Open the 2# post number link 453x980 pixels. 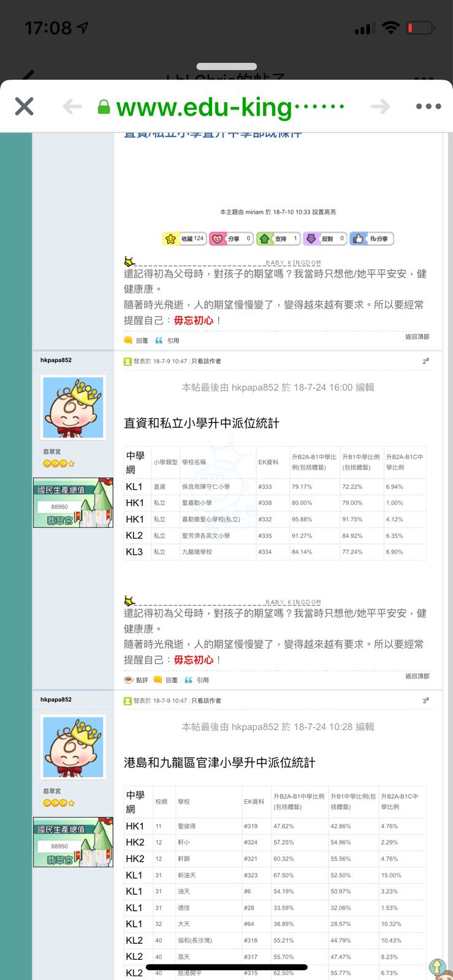coord(425,361)
